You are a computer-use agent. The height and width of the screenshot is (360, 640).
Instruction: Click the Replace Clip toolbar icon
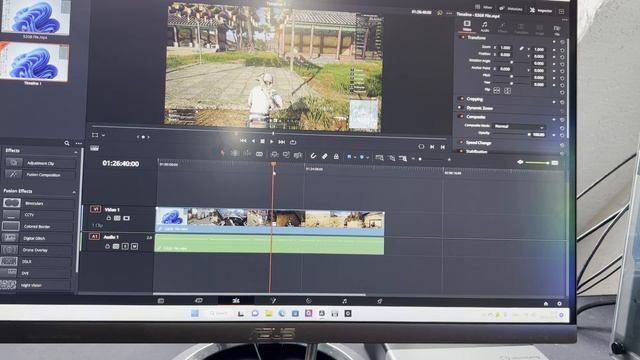(x=298, y=155)
